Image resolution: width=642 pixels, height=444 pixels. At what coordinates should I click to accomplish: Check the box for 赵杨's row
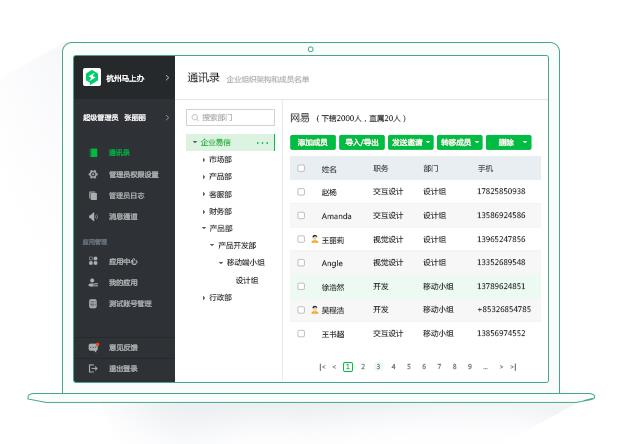tap(301, 192)
